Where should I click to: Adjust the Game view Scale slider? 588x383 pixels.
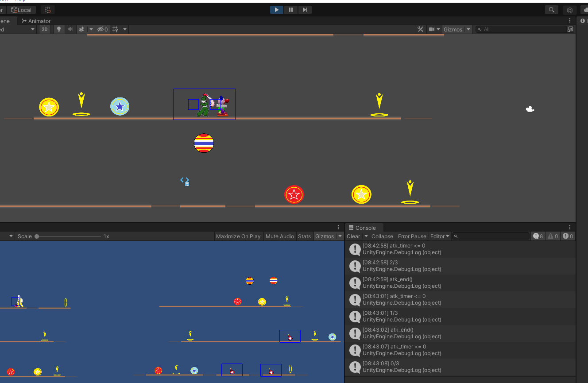click(69, 236)
